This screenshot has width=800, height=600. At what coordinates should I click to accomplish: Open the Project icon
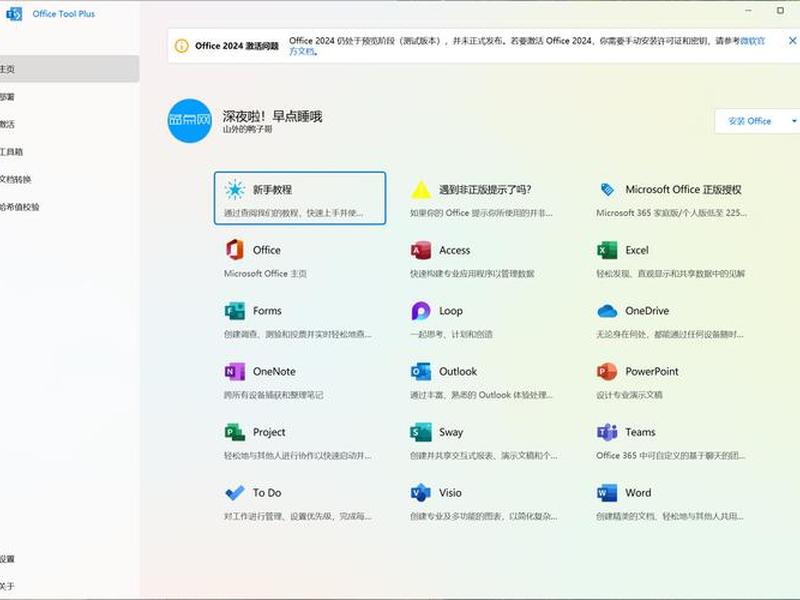click(x=235, y=432)
